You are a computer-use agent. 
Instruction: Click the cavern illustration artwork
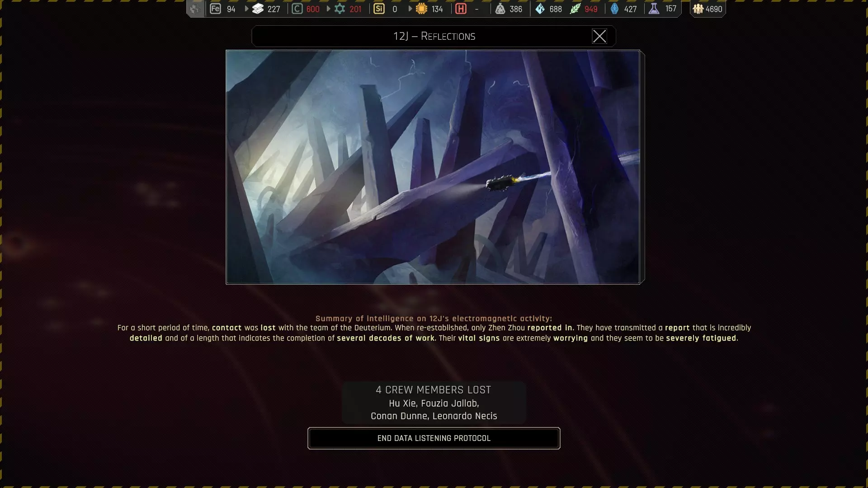point(433,167)
